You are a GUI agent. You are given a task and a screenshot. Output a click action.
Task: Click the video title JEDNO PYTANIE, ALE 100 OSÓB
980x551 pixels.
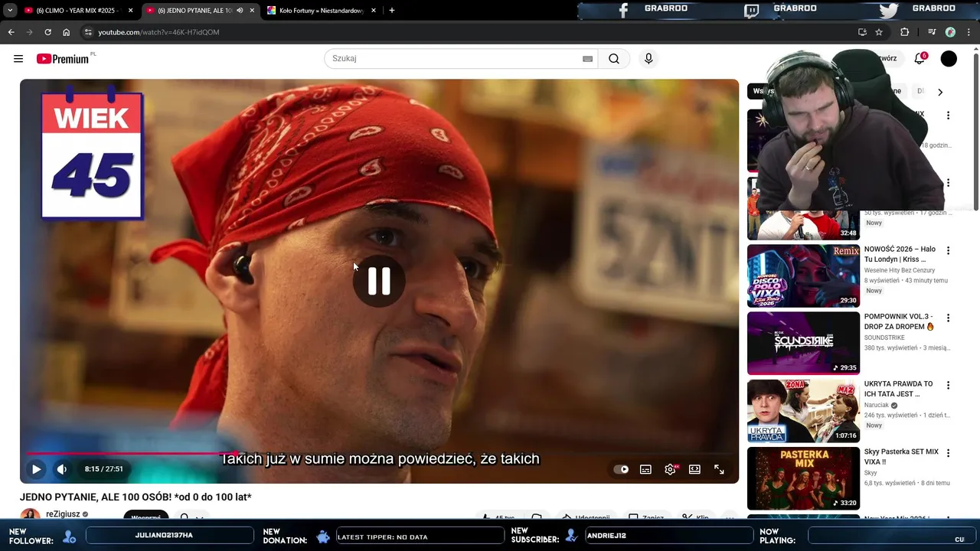coord(136,497)
